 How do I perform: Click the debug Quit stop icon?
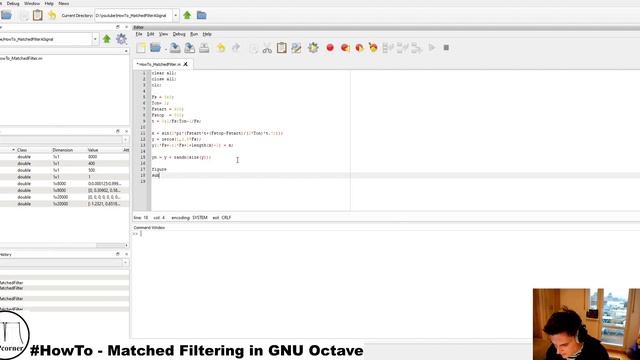[446, 48]
